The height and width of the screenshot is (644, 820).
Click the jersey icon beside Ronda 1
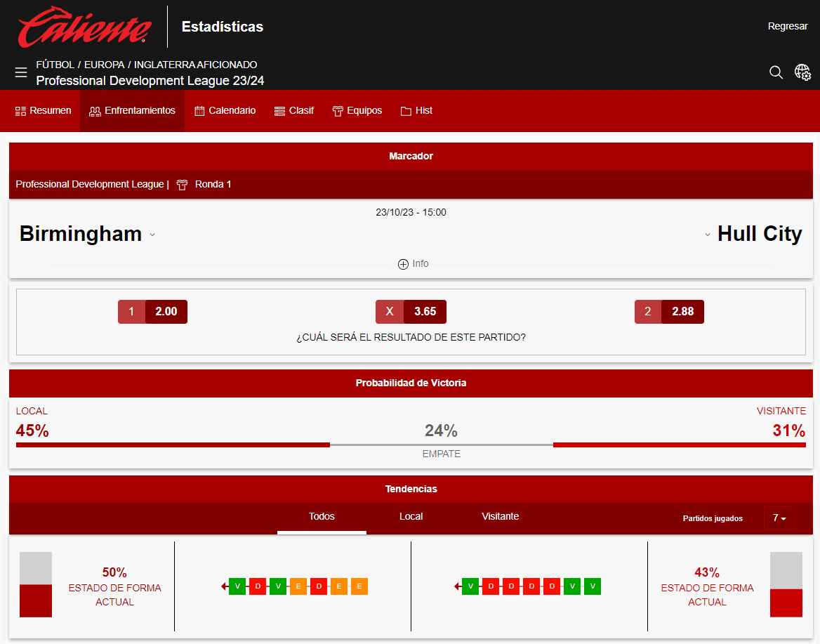[183, 185]
